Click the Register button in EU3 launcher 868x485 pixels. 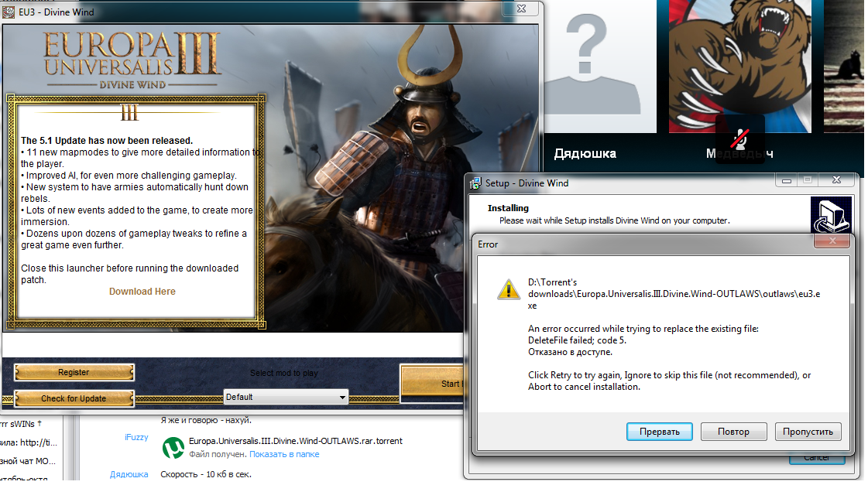pyautogui.click(x=74, y=372)
